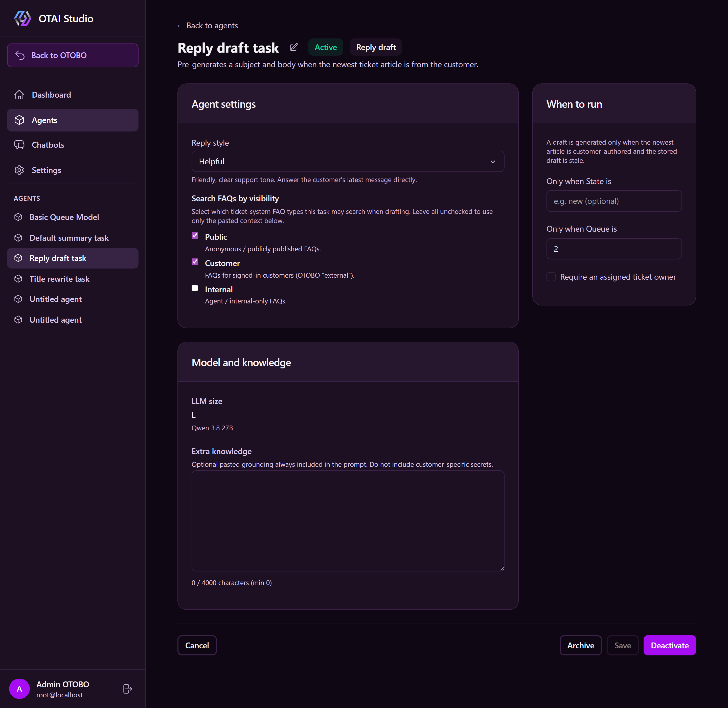Click inside the Extra knowledge text area
728x708 pixels.
pyautogui.click(x=348, y=521)
